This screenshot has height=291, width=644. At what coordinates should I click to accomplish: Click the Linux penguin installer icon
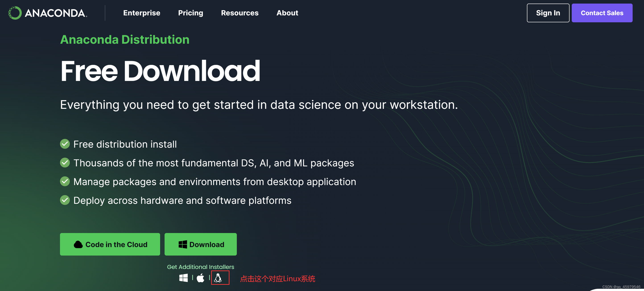click(x=218, y=278)
